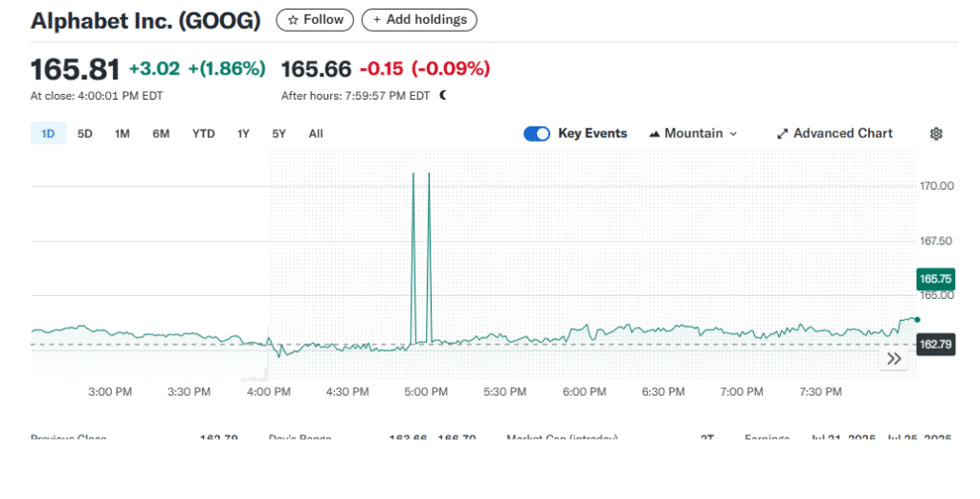Click the mountain chart type icon
Screen dimensions: 980x499
coord(655,134)
